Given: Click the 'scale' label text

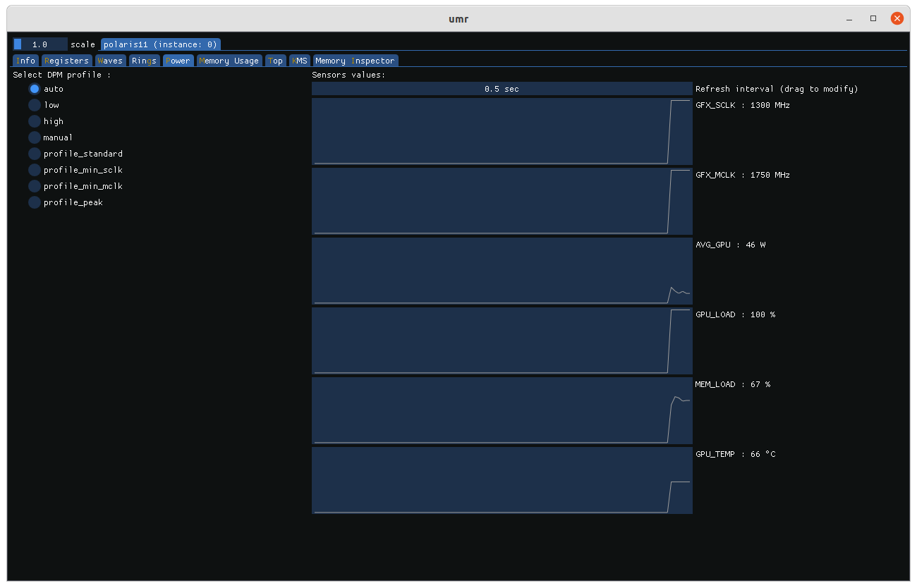Looking at the screenshot, I should [x=83, y=44].
